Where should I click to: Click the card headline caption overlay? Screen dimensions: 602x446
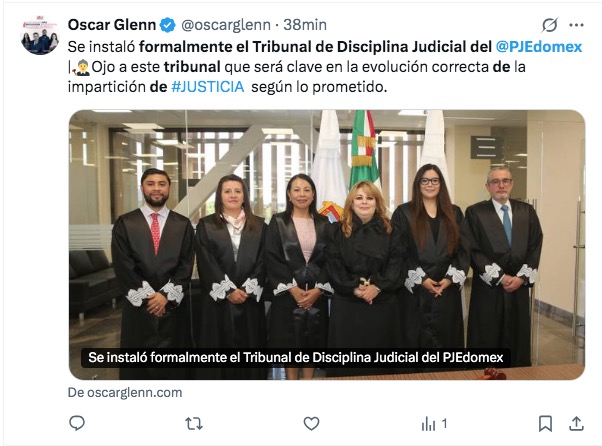(296, 358)
